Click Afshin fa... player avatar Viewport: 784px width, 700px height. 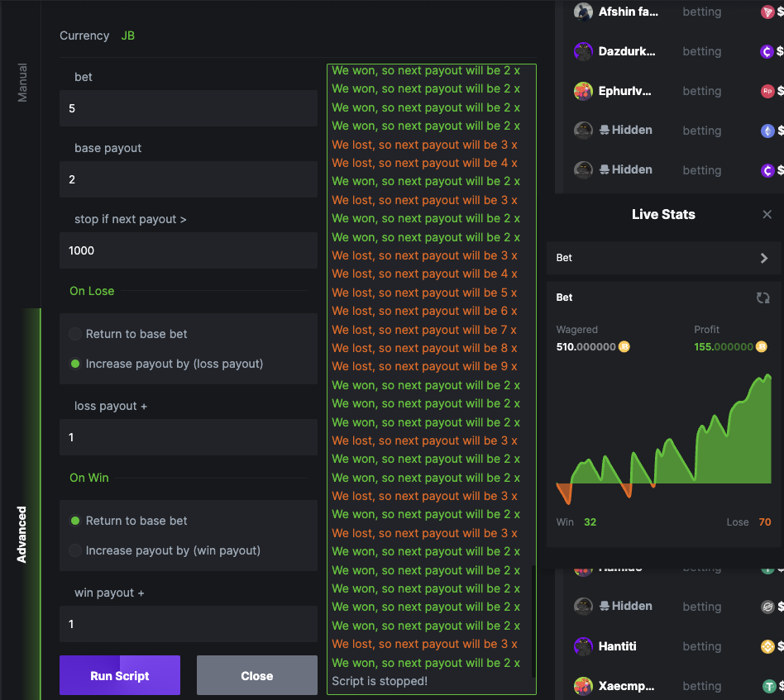[x=583, y=12]
